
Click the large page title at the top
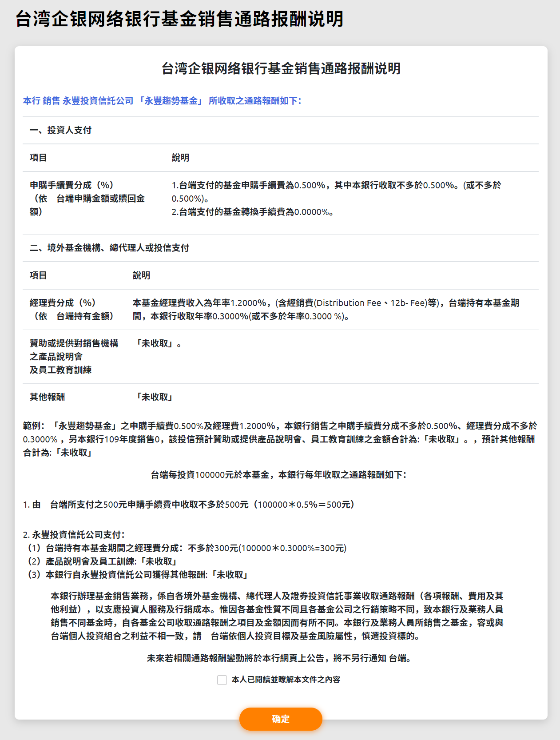tap(179, 19)
